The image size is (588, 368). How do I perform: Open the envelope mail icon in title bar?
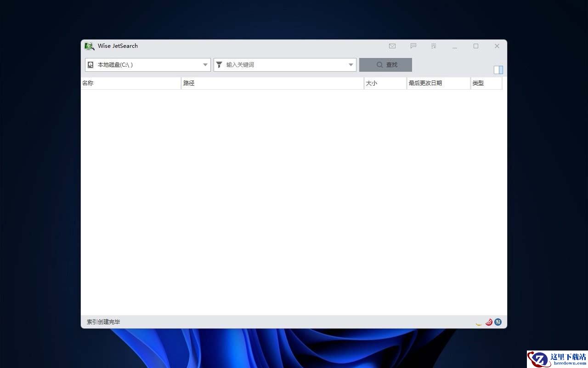392,46
